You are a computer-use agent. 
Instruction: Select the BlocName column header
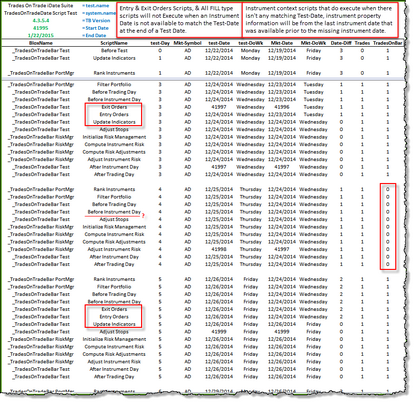(41, 43)
